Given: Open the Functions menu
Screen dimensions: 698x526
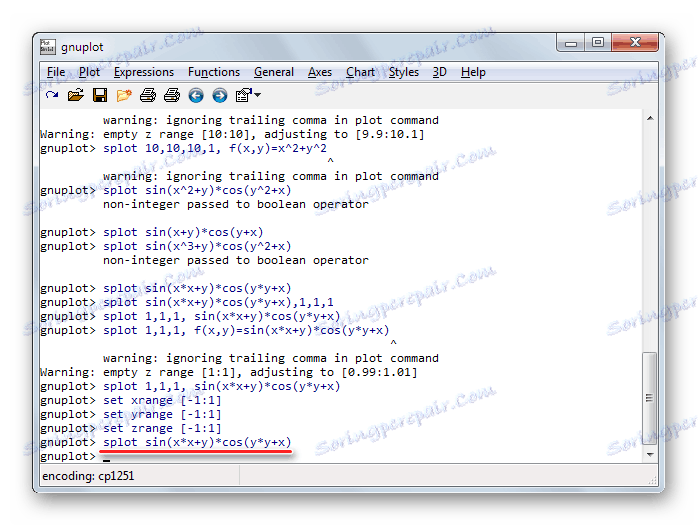Looking at the screenshot, I should 214,72.
